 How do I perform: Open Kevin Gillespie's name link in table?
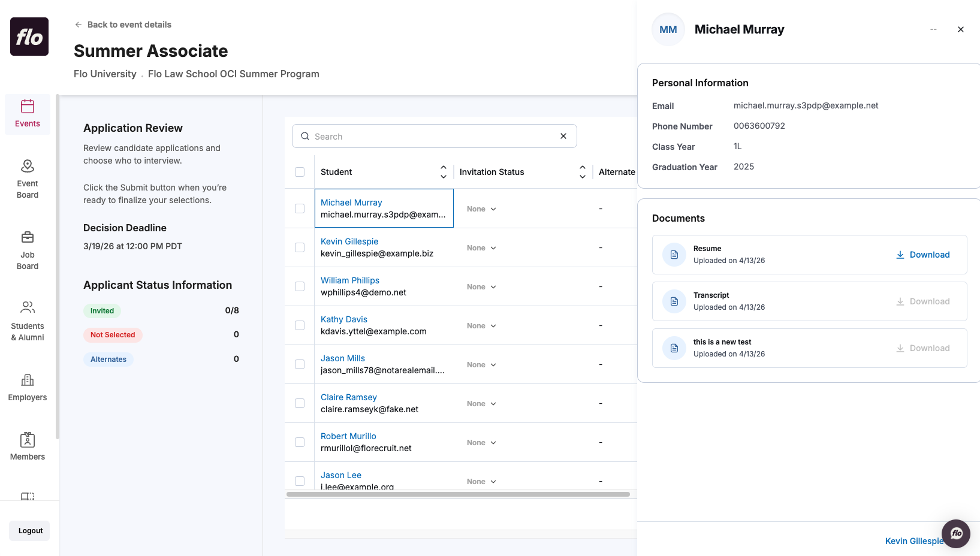(x=349, y=241)
